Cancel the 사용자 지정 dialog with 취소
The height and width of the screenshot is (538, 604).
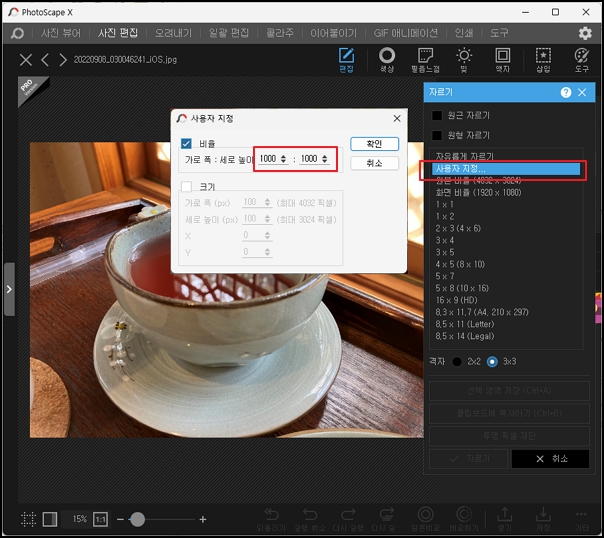374,163
